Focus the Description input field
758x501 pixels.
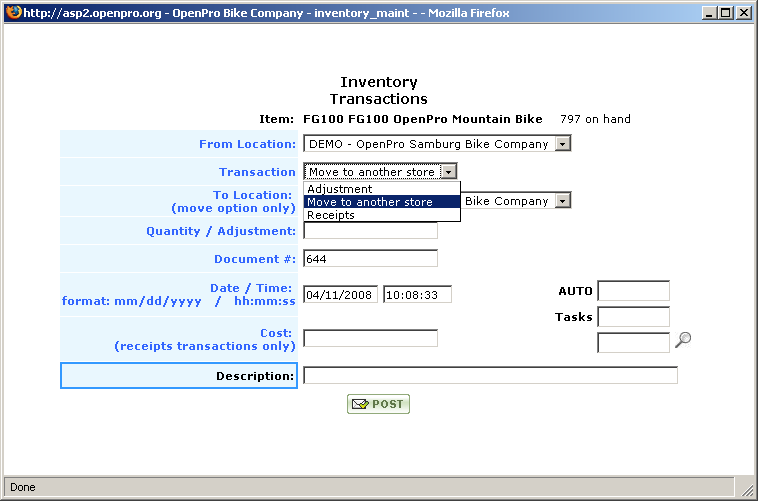490,376
